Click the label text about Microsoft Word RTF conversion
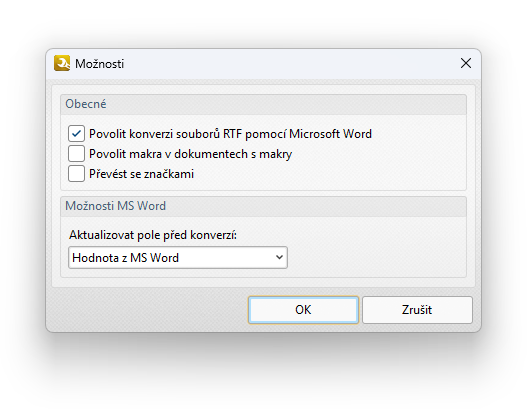The image size is (527, 409). (230, 134)
